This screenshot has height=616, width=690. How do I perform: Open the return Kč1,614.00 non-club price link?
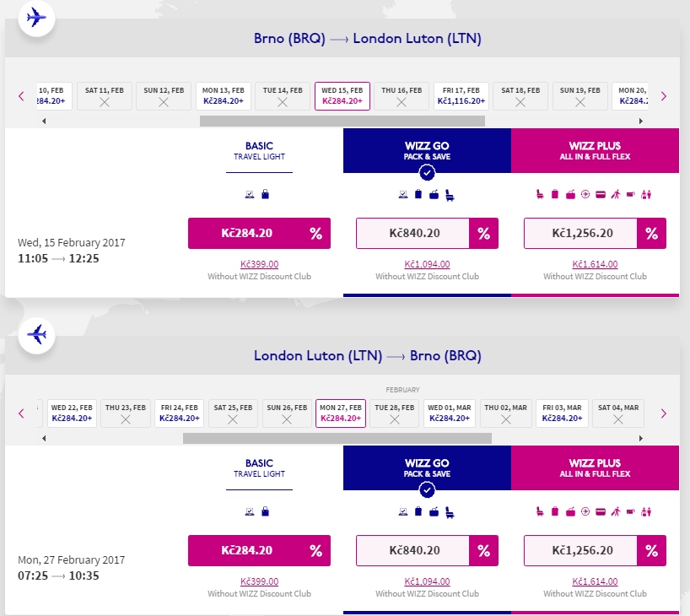[595, 581]
